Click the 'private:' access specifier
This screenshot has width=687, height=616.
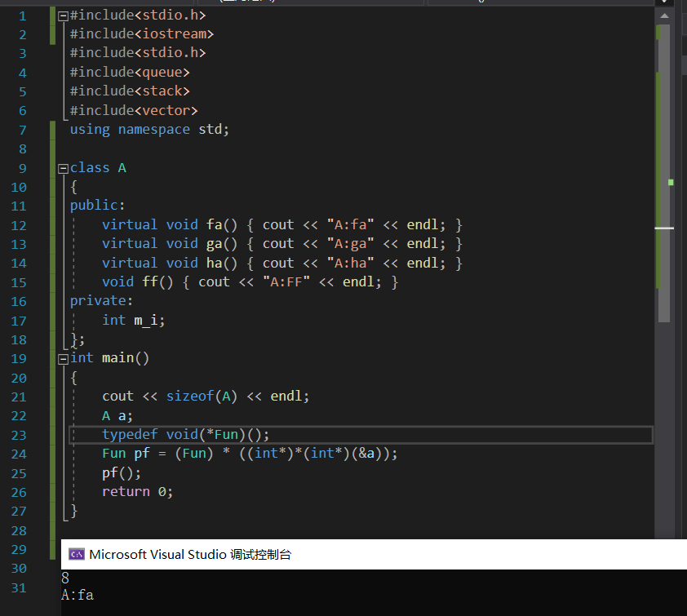(x=101, y=301)
